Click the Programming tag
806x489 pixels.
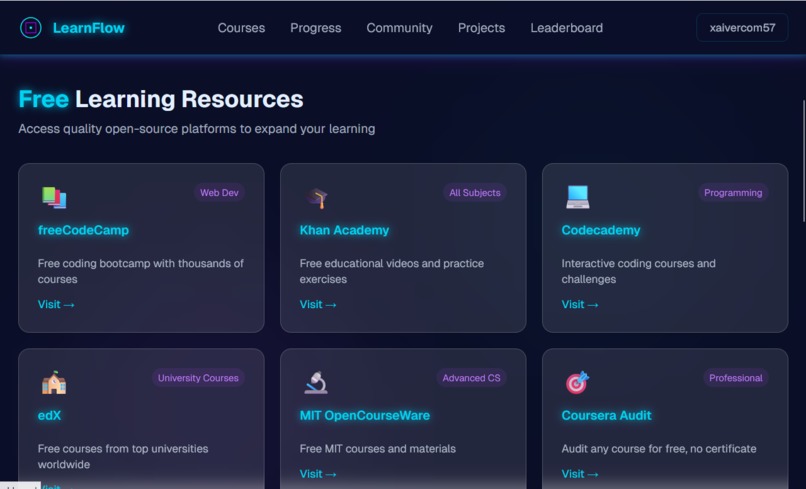click(x=733, y=193)
